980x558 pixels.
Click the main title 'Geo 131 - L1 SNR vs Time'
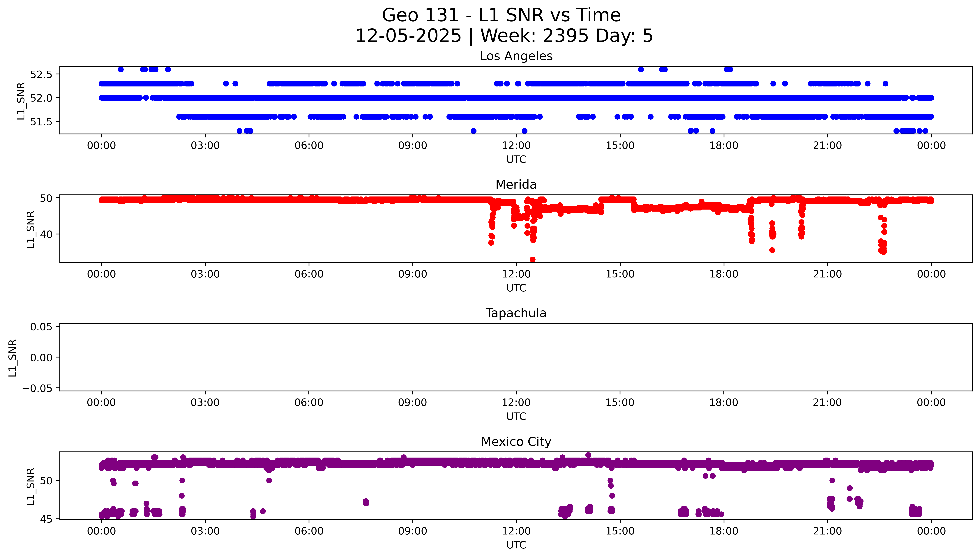point(501,15)
